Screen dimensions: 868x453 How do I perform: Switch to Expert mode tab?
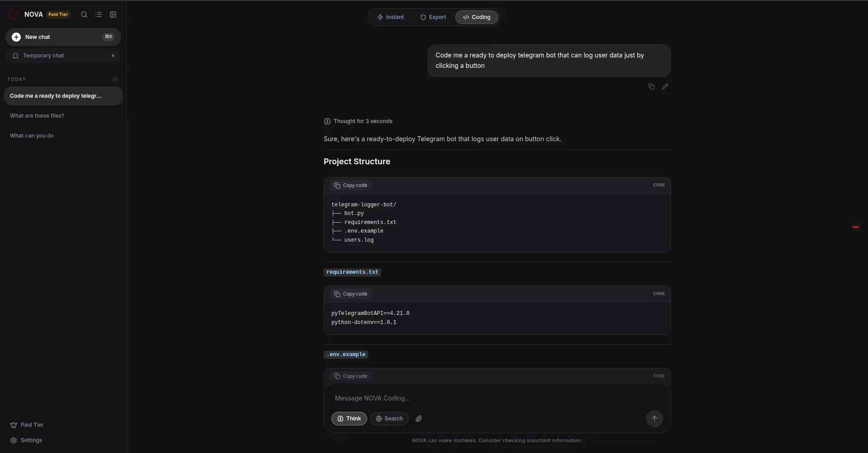pyautogui.click(x=433, y=17)
